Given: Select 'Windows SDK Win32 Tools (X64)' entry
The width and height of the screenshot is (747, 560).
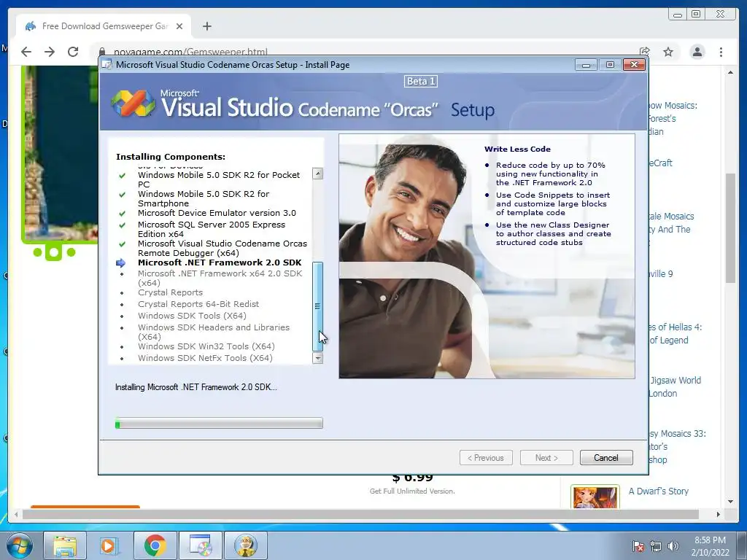Looking at the screenshot, I should point(206,346).
